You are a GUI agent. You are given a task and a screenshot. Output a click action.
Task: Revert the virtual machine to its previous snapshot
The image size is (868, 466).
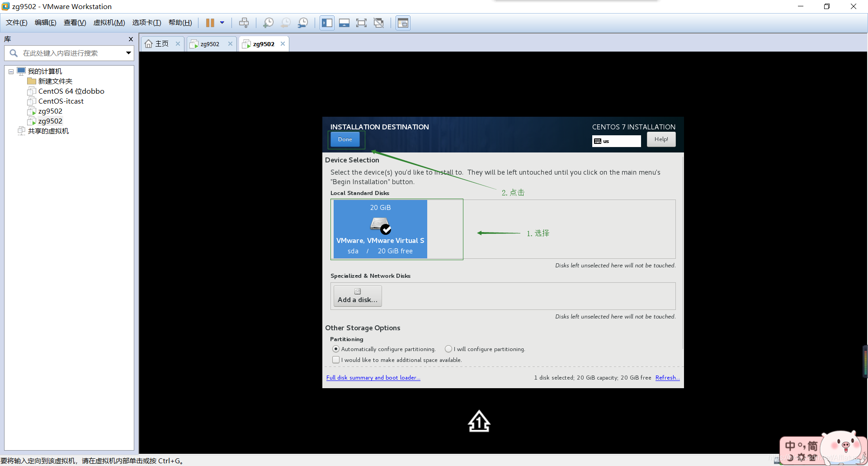point(286,23)
